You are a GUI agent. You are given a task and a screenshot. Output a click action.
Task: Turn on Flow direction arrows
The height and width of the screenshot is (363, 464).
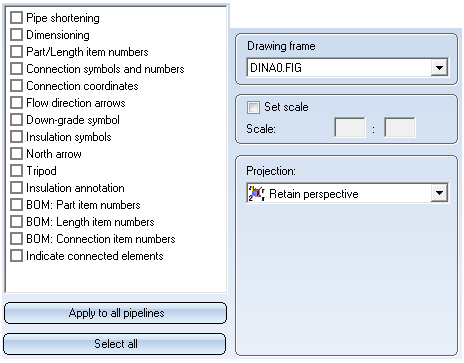16,103
